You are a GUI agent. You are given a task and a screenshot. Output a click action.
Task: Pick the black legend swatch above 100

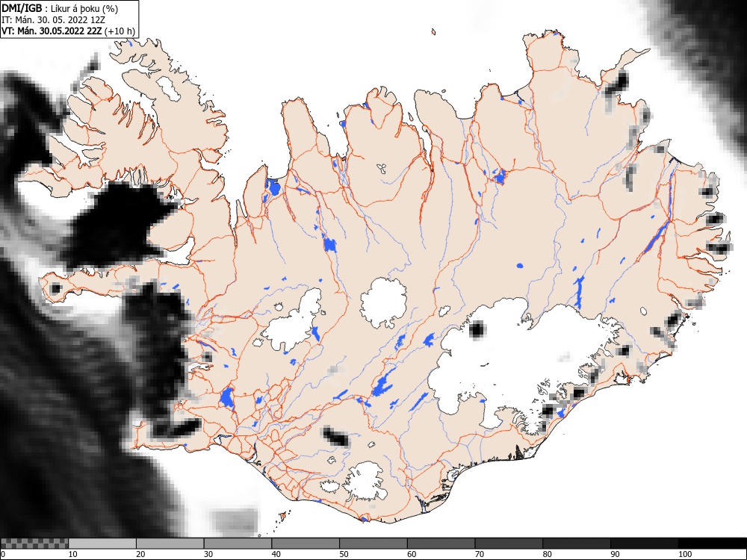[x=712, y=544]
